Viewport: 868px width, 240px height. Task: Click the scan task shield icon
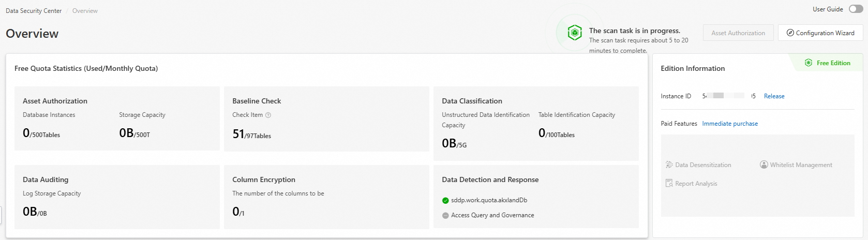(x=575, y=33)
